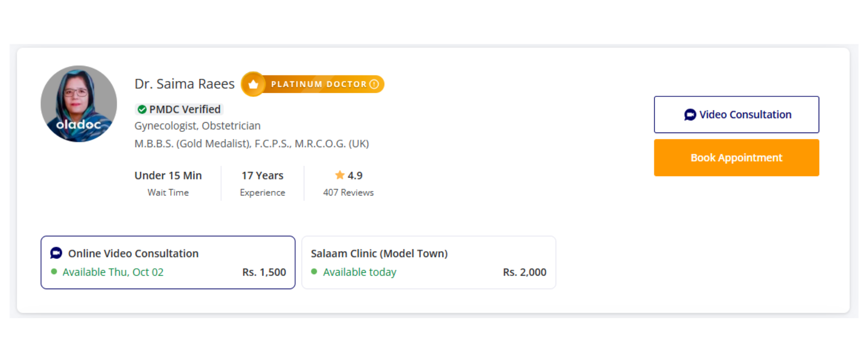Click the Rs. 2,000 clinic fee
Screen dimensions: 868x362
524,272
